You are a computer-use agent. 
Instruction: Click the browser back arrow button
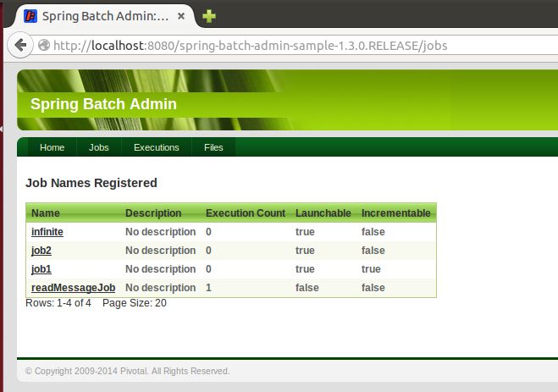[x=20, y=45]
